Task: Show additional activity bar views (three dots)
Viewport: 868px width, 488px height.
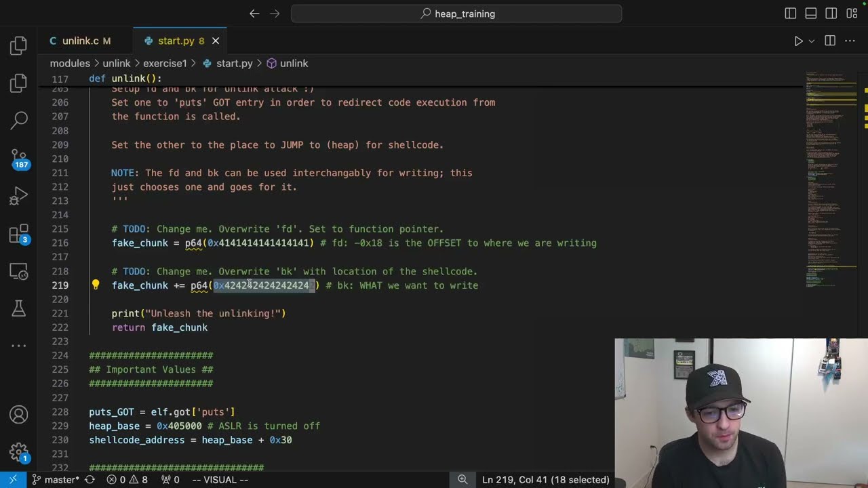Action: (x=19, y=346)
